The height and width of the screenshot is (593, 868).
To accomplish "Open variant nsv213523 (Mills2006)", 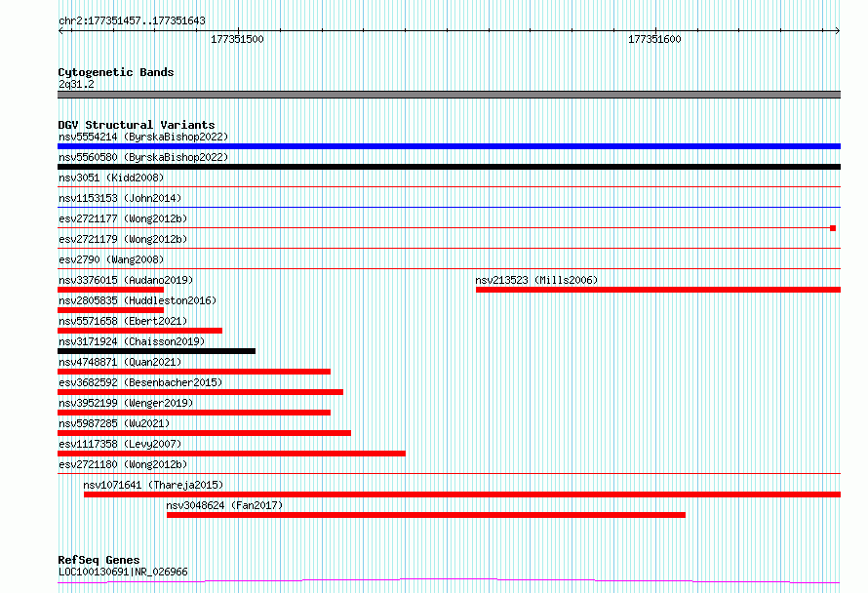I will click(537, 280).
